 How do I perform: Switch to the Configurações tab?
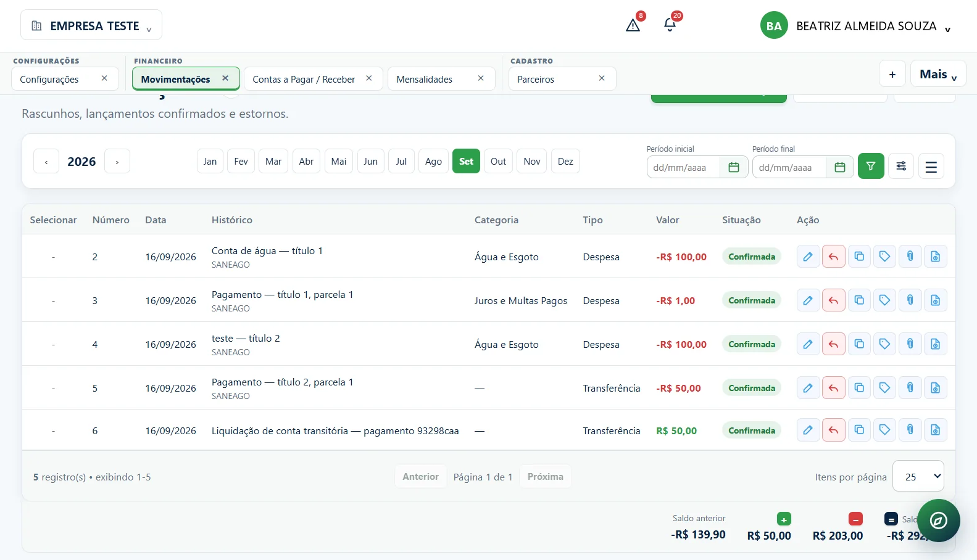coord(49,80)
